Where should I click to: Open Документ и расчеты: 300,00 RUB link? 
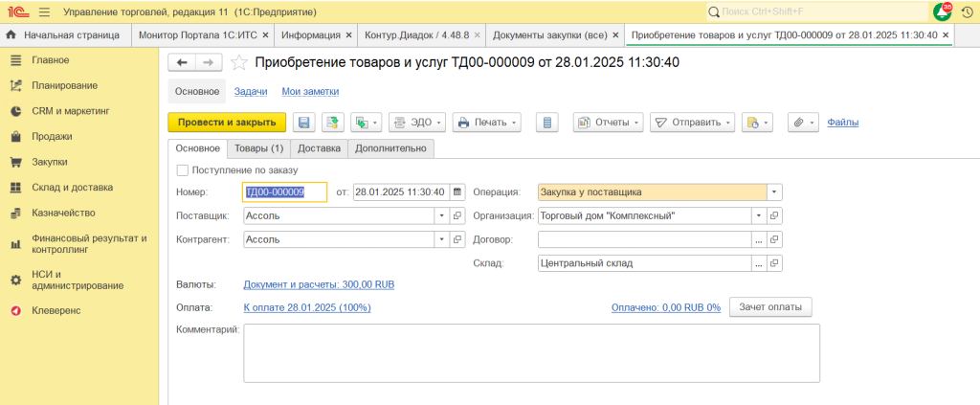(319, 284)
